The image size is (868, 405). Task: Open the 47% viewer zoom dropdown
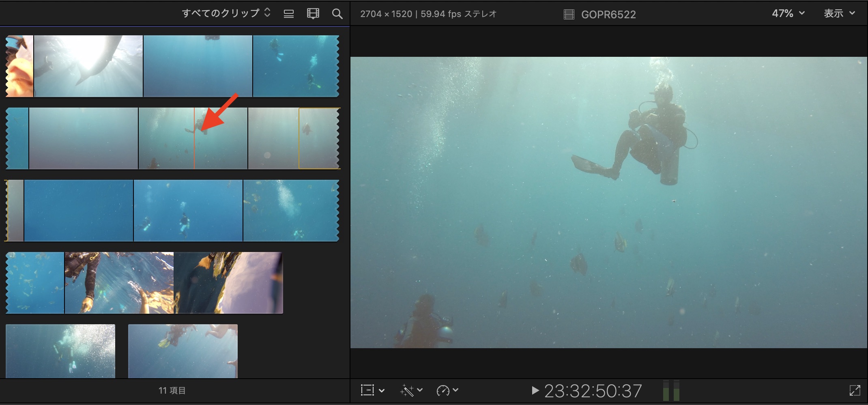point(788,13)
